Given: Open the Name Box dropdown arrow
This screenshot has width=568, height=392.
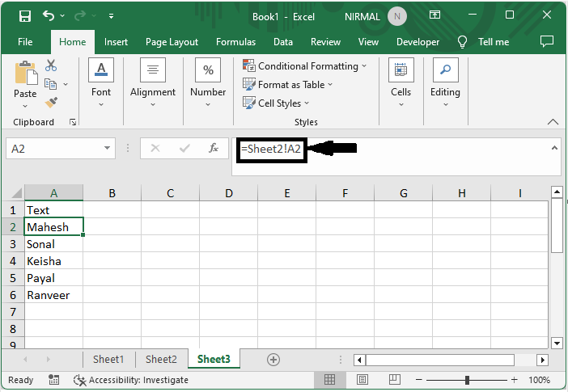Looking at the screenshot, I should click(108, 149).
